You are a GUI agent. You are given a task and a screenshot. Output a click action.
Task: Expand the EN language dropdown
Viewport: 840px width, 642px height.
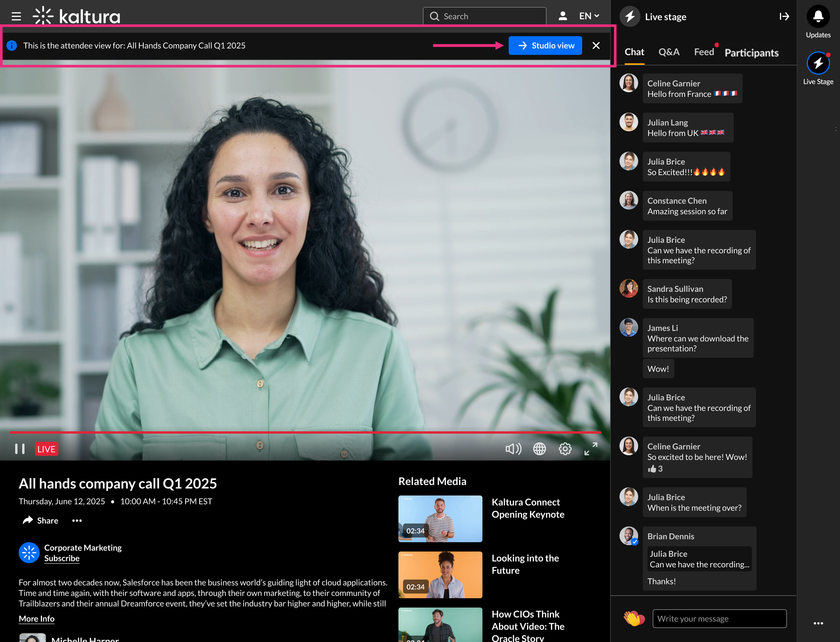click(589, 16)
